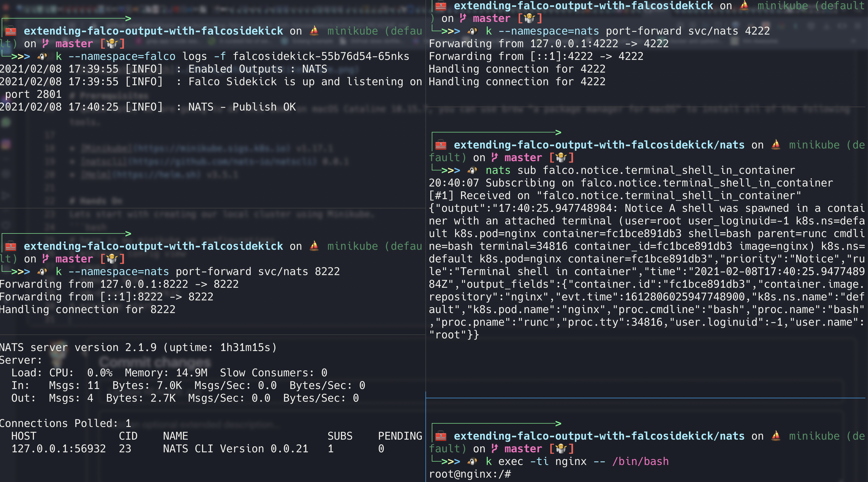The image size is (868, 482).
Task: Click the master branch label in the nats sub pane
Action: (523, 158)
